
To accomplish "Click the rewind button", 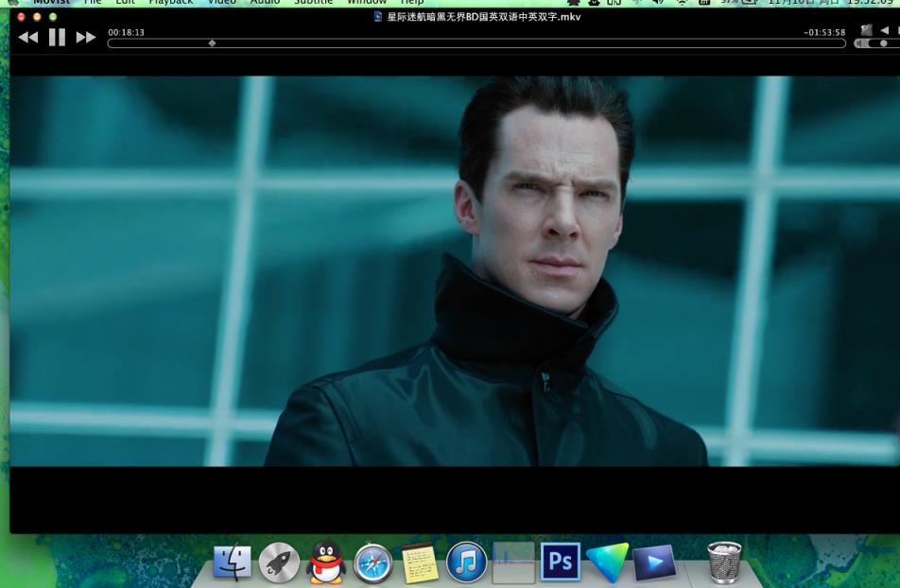I will pyautogui.click(x=28, y=37).
